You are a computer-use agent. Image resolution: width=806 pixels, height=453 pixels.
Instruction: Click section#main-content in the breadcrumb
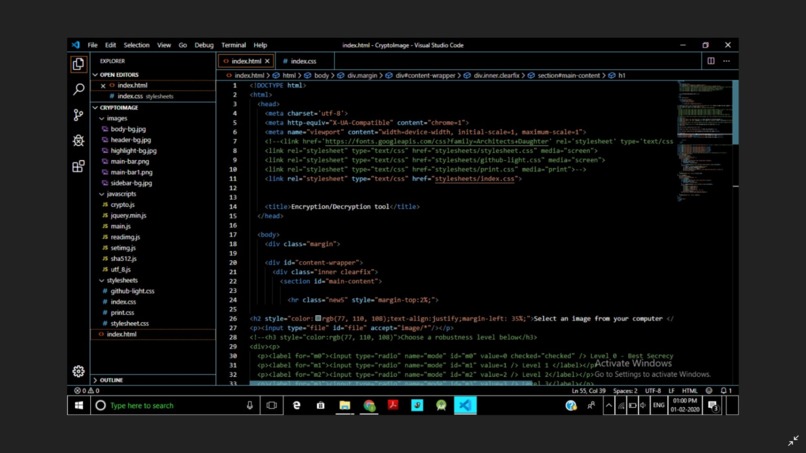click(569, 76)
